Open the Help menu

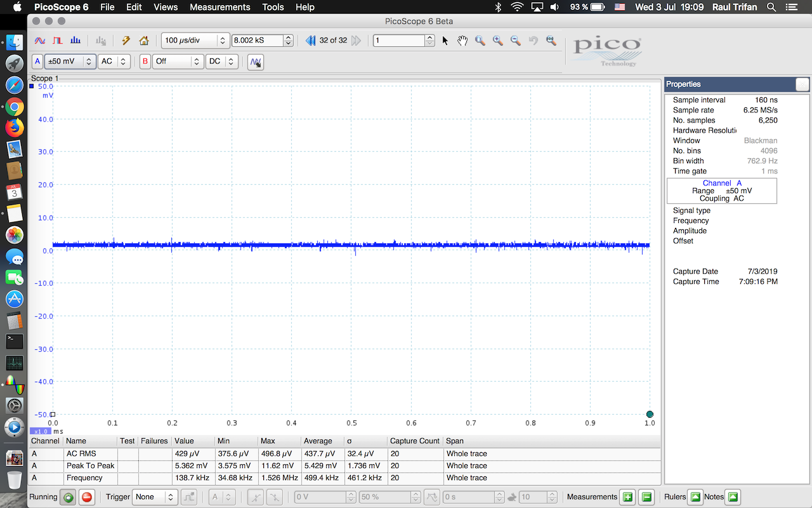coord(305,7)
